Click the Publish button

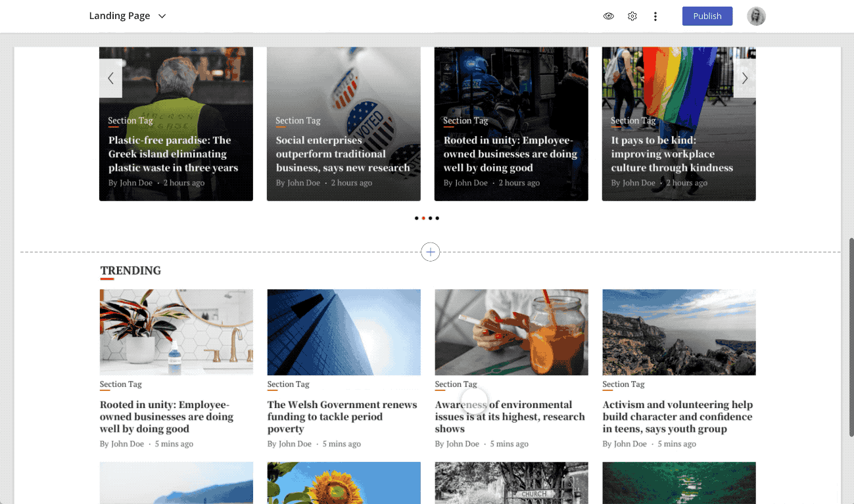[x=707, y=16]
